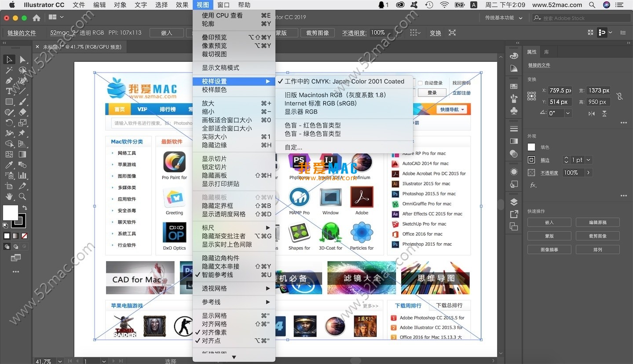
Task: Open the 对象 menu
Action: tap(120, 5)
